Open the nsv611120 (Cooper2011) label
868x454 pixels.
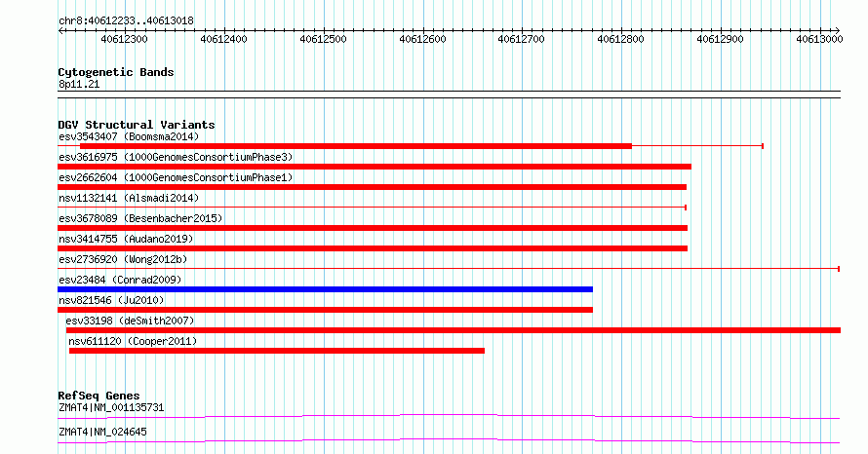[x=133, y=341]
